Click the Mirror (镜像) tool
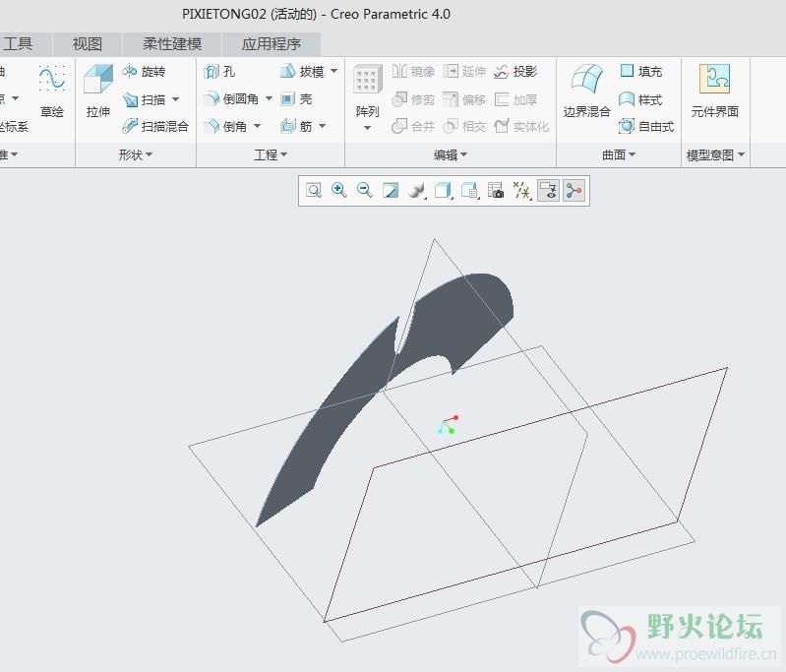786x672 pixels. point(413,72)
